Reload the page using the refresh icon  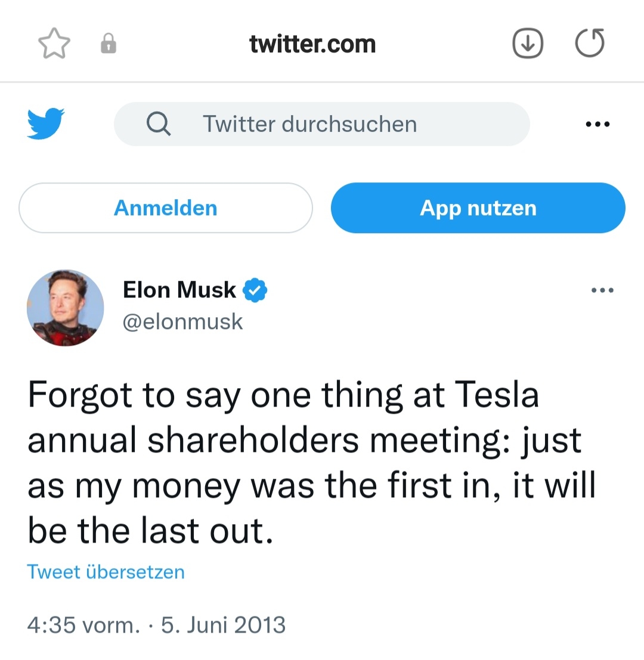(589, 43)
